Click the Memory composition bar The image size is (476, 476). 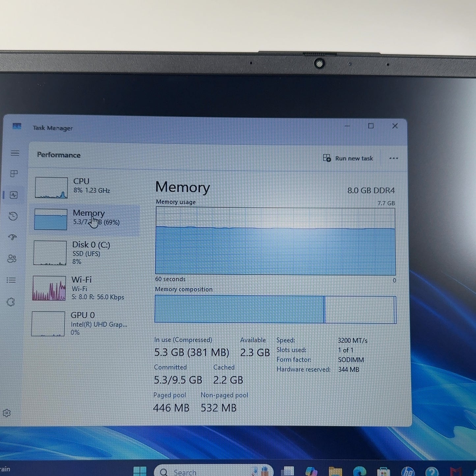[275, 309]
